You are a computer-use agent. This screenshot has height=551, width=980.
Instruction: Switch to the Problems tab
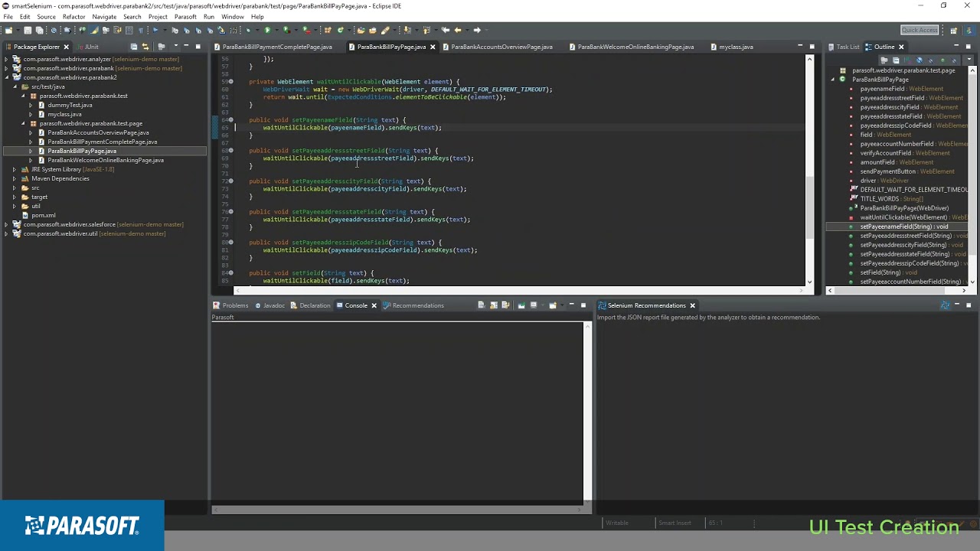pyautogui.click(x=231, y=305)
